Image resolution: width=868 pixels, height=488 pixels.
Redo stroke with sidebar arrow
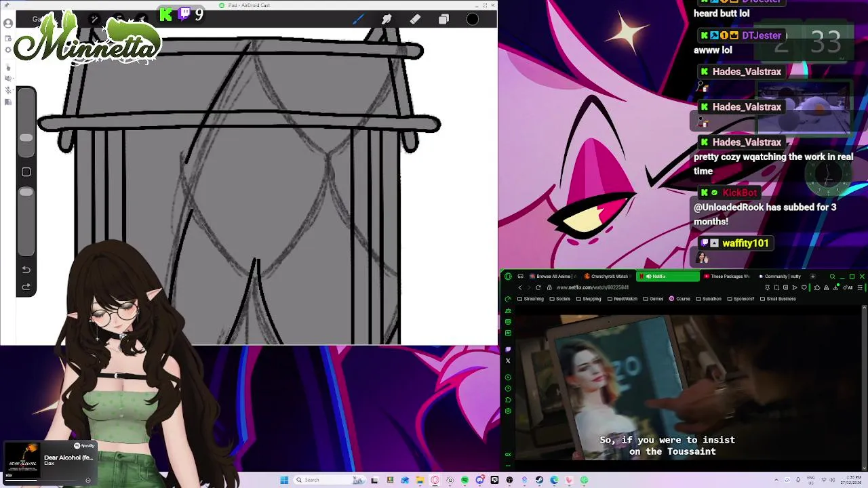pyautogui.click(x=26, y=287)
